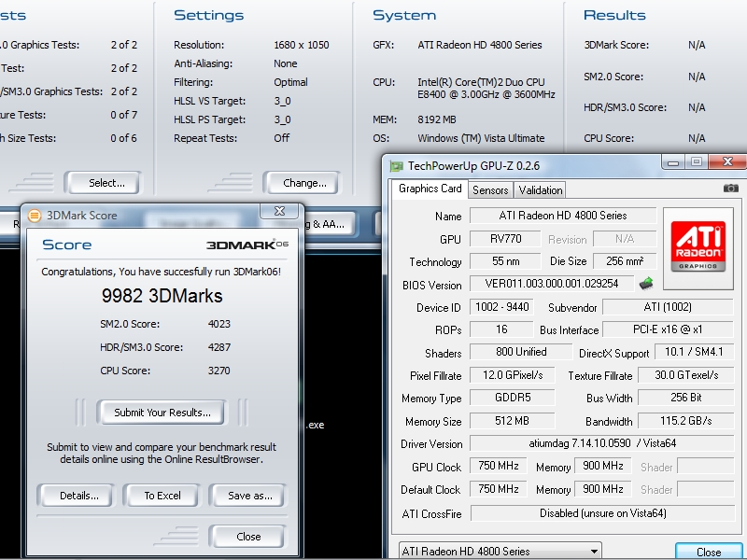
Task: Open the ATI Radeon HD 4800 Series dropdown
Action: pos(500,551)
